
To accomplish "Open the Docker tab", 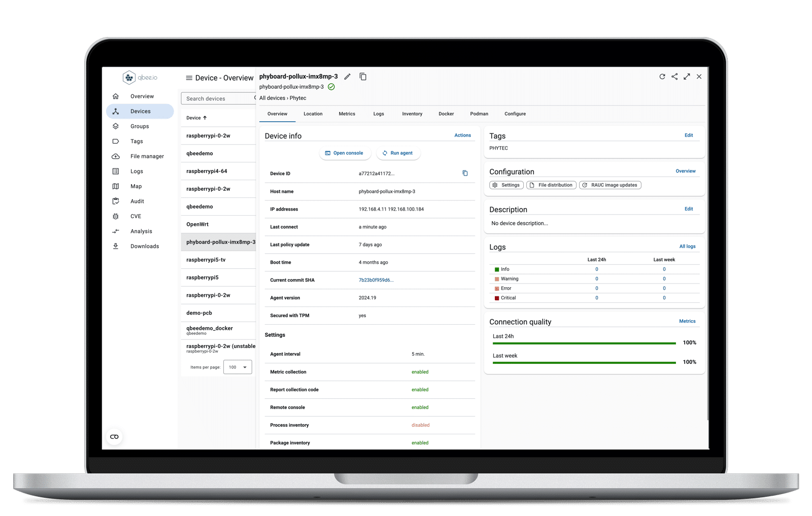I will (446, 114).
